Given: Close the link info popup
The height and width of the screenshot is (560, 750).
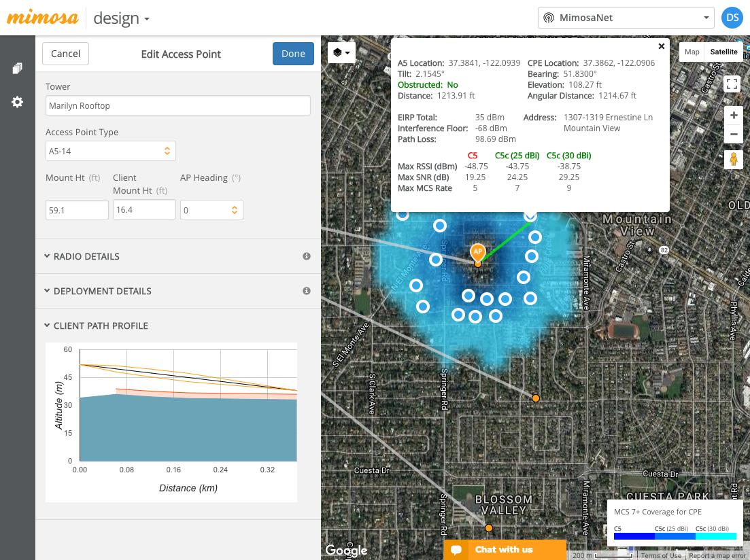Looking at the screenshot, I should (661, 46).
